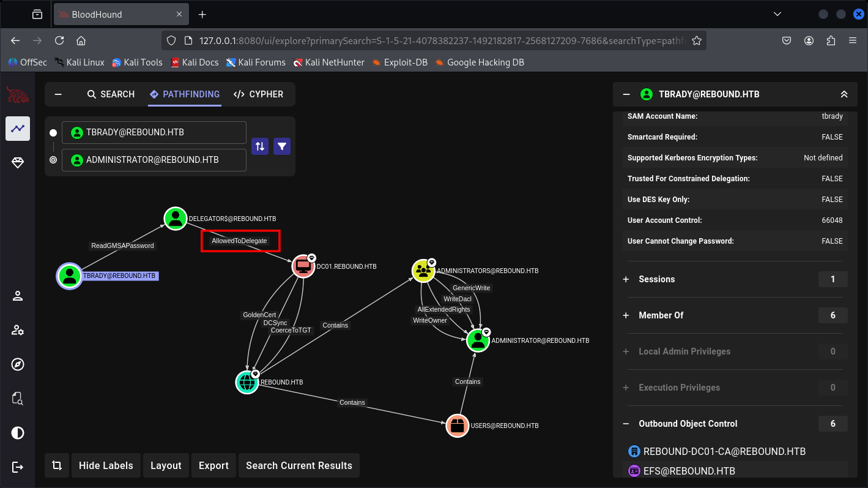868x488 pixels.
Task: Open REBOUND-DC01-CA@REBOUND.HTB entry
Action: pyautogui.click(x=724, y=451)
